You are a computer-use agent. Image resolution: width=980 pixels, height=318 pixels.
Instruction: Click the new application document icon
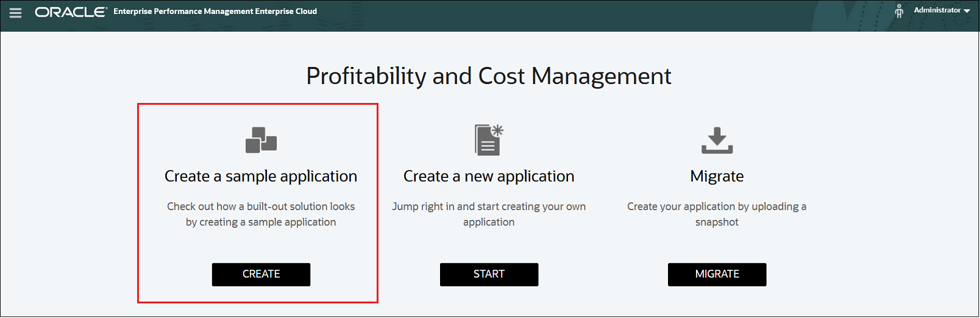click(x=489, y=140)
